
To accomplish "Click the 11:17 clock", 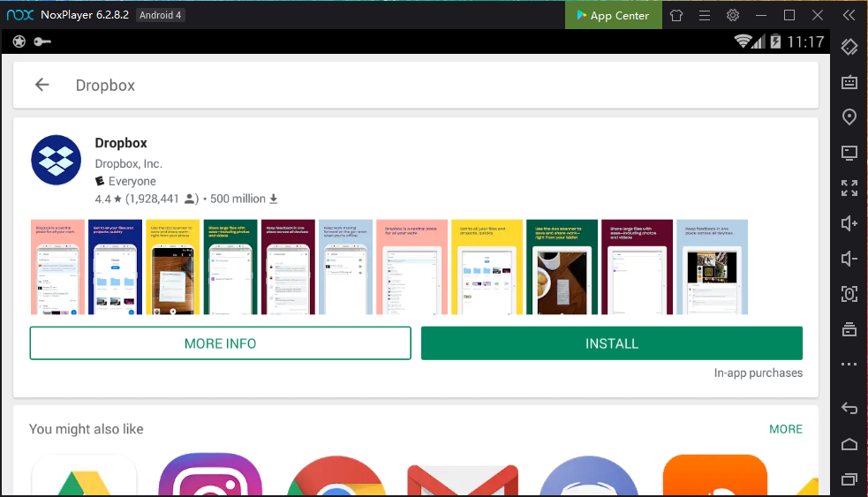I will click(x=805, y=41).
